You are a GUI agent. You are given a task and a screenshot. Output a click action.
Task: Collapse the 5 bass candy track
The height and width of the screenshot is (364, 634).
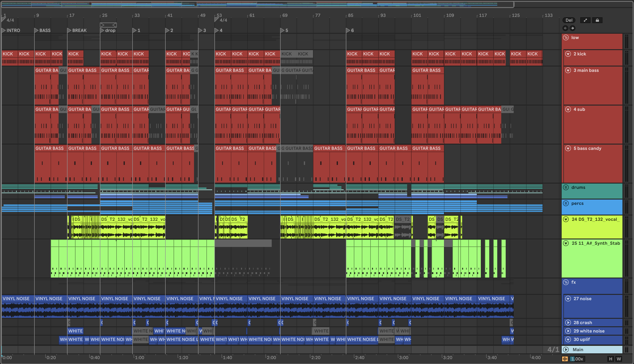[568, 148]
